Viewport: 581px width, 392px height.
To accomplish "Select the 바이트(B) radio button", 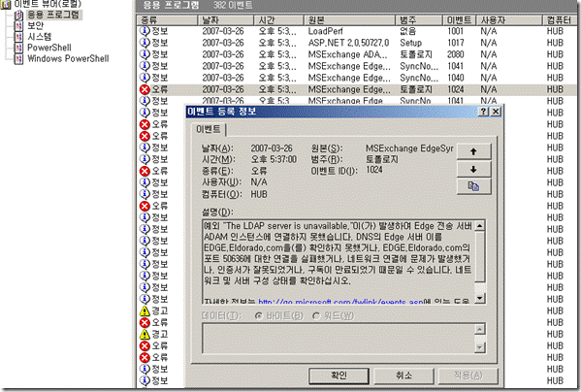I will [x=259, y=316].
